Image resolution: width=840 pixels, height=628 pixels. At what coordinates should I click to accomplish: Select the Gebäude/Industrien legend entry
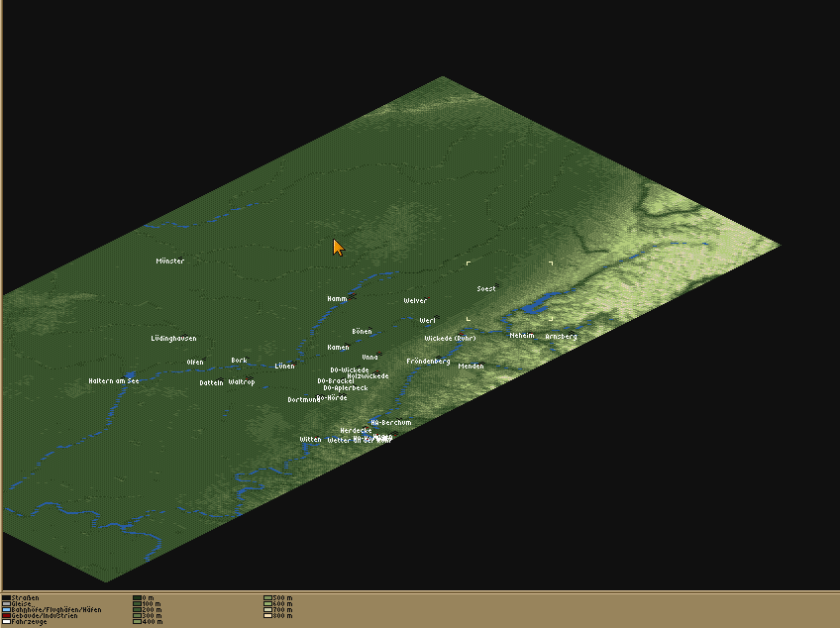[x=45, y=616]
